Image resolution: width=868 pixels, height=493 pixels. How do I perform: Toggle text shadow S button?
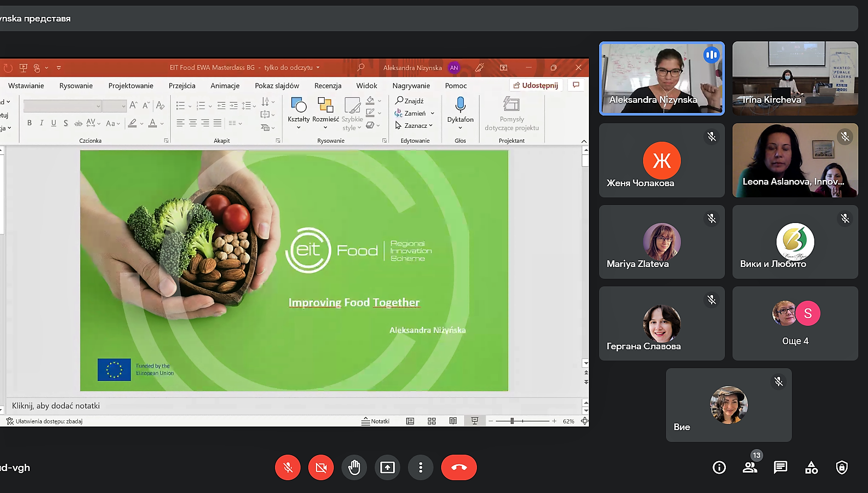[65, 123]
